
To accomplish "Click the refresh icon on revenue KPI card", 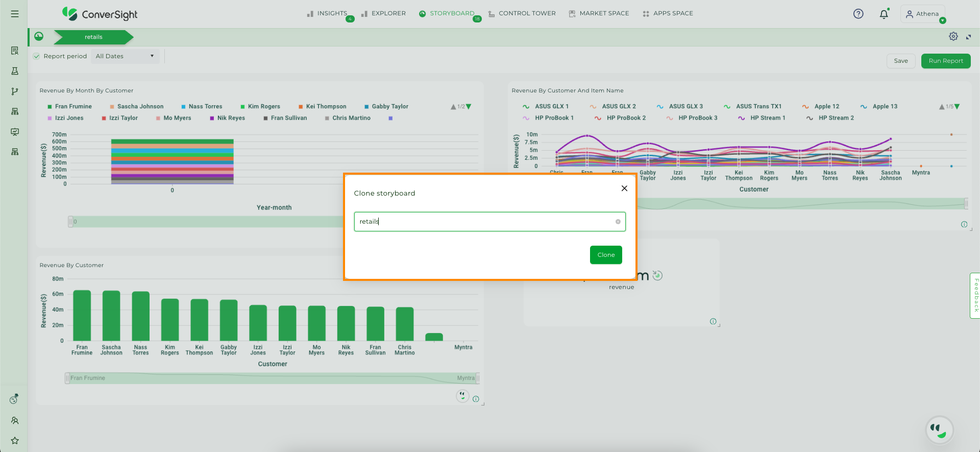I will pos(657,275).
